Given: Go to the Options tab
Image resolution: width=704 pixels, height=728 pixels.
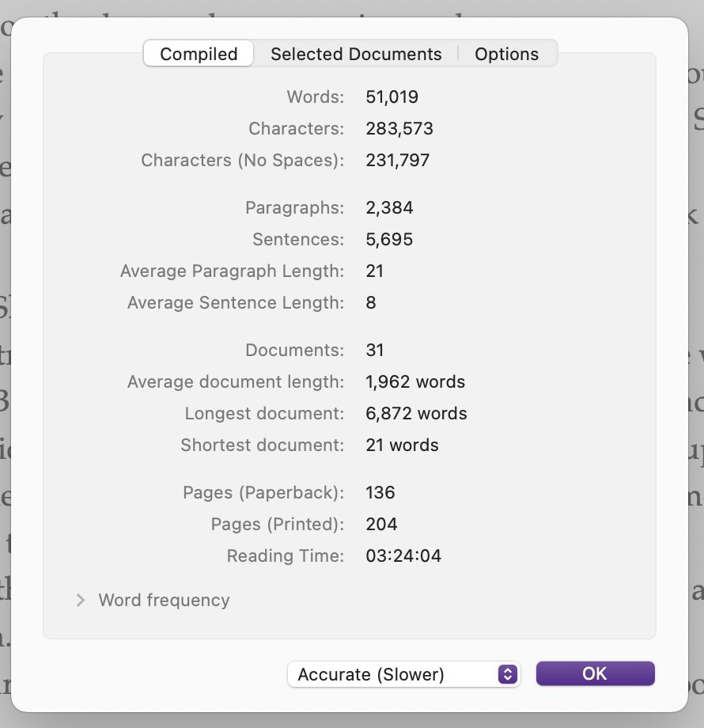Looking at the screenshot, I should [506, 54].
